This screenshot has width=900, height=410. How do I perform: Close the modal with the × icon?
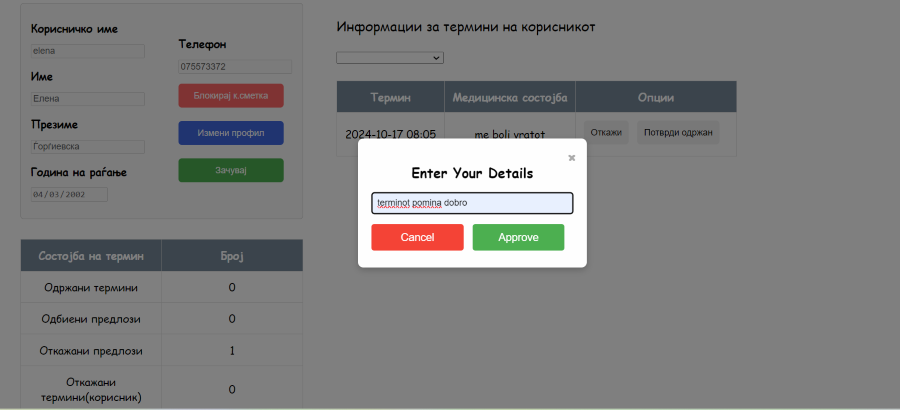(x=572, y=158)
